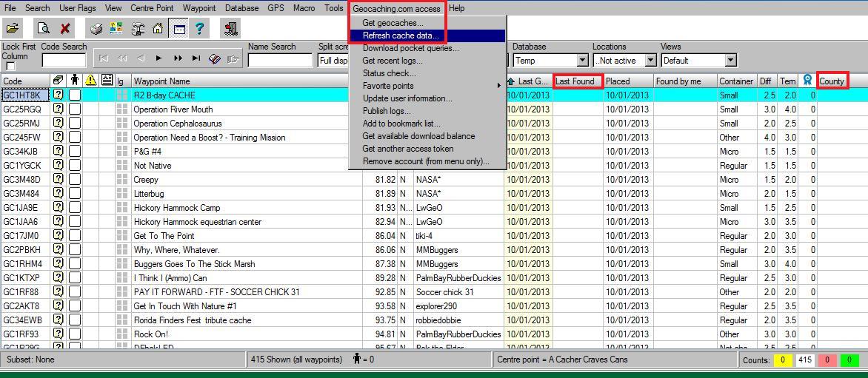Click the white 415 count box

click(x=806, y=360)
